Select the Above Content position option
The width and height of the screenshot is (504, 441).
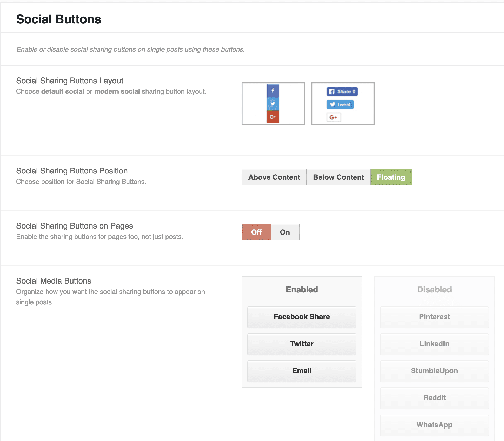(274, 177)
